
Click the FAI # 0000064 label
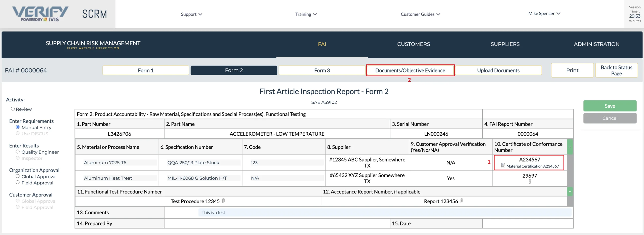(x=26, y=70)
